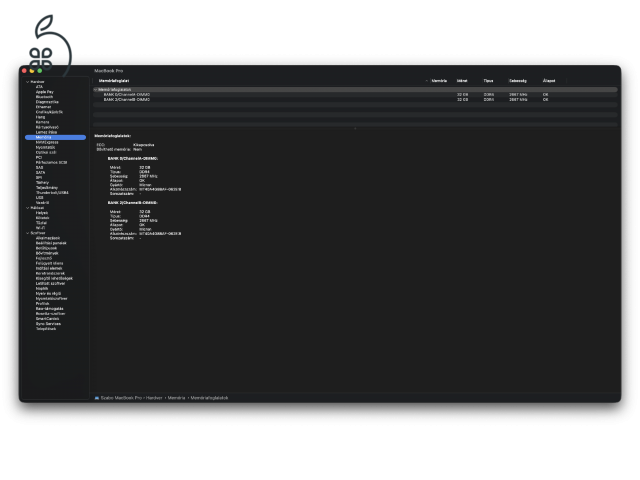The height and width of the screenshot is (480, 640).
Task: Collapse the Szoftver sidebar section
Action: point(28,233)
